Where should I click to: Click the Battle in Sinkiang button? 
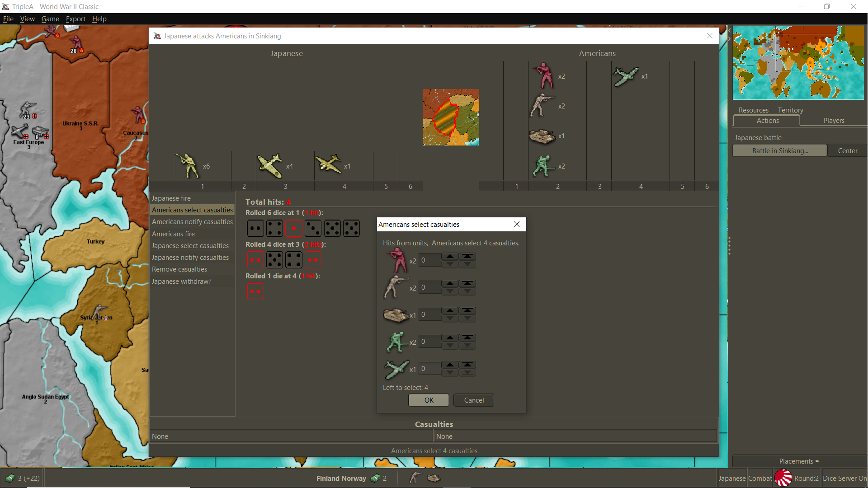(780, 151)
